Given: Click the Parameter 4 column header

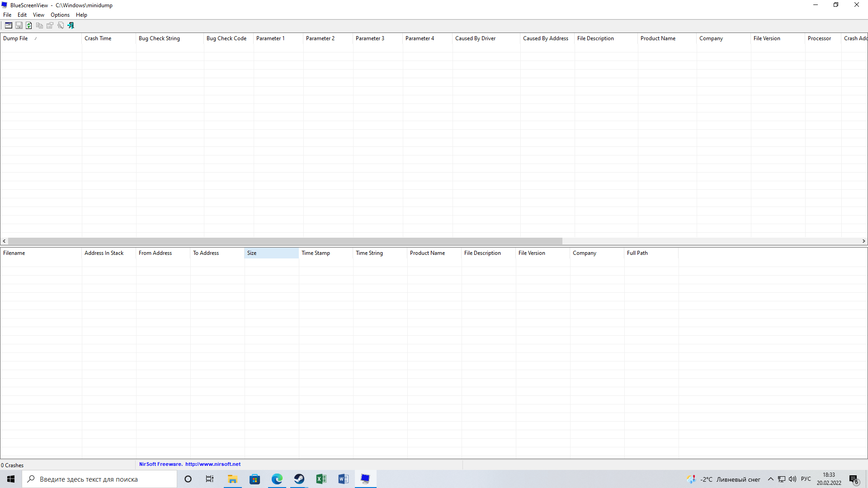Looking at the screenshot, I should [x=427, y=38].
